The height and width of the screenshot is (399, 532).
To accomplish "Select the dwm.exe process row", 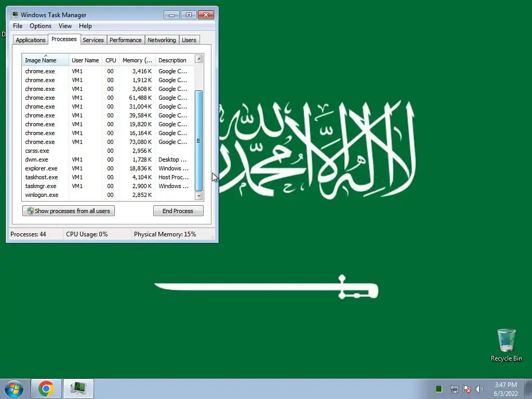I will pos(108,159).
